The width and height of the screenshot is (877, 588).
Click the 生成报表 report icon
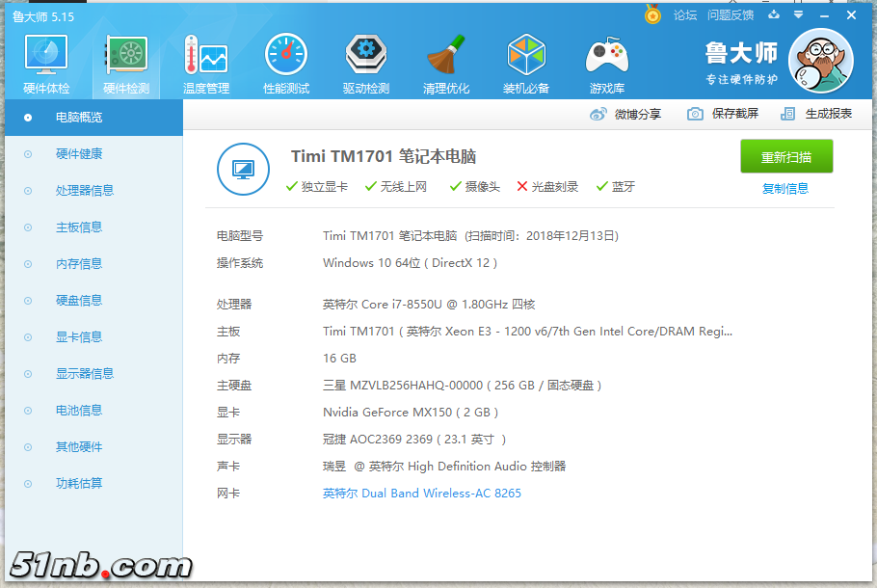(x=788, y=114)
